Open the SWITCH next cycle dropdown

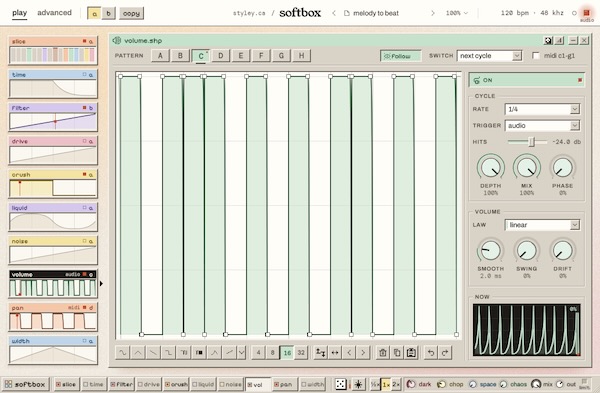click(x=489, y=56)
